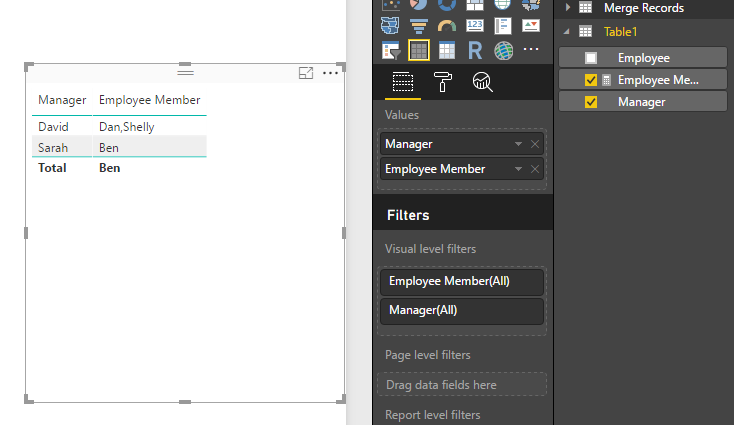734x425 pixels.
Task: Click the Visual level filters label
Action: tap(430, 249)
